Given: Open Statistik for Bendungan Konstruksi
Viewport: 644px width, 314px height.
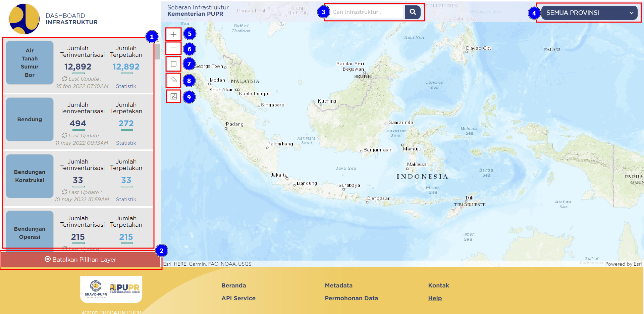Looking at the screenshot, I should point(126,199).
